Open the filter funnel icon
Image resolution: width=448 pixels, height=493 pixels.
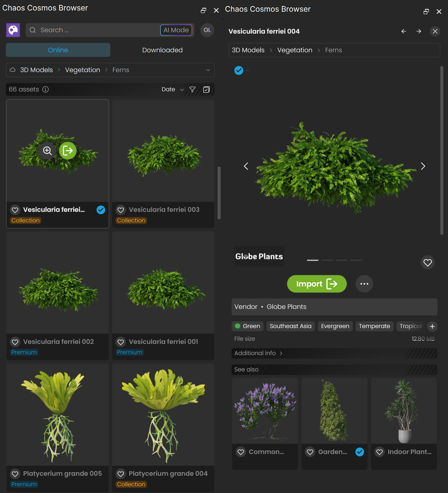(192, 90)
